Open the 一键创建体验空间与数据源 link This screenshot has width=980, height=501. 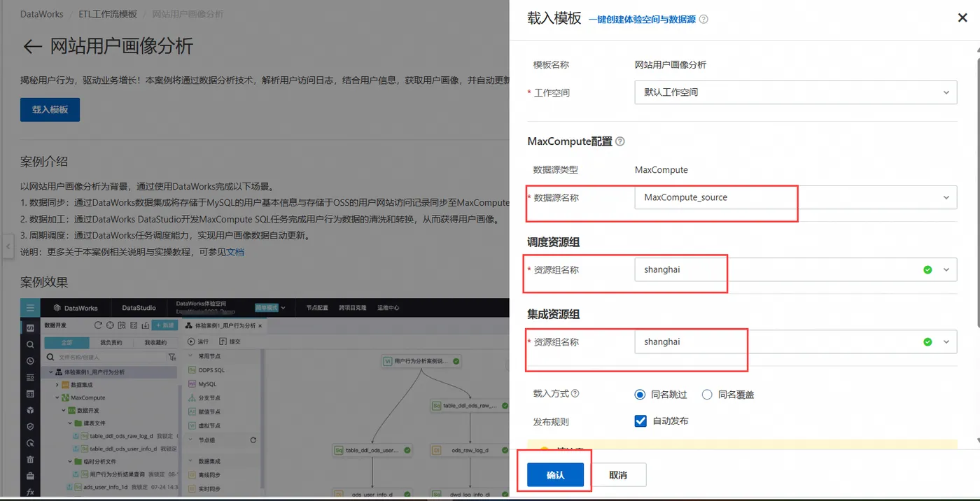[642, 20]
